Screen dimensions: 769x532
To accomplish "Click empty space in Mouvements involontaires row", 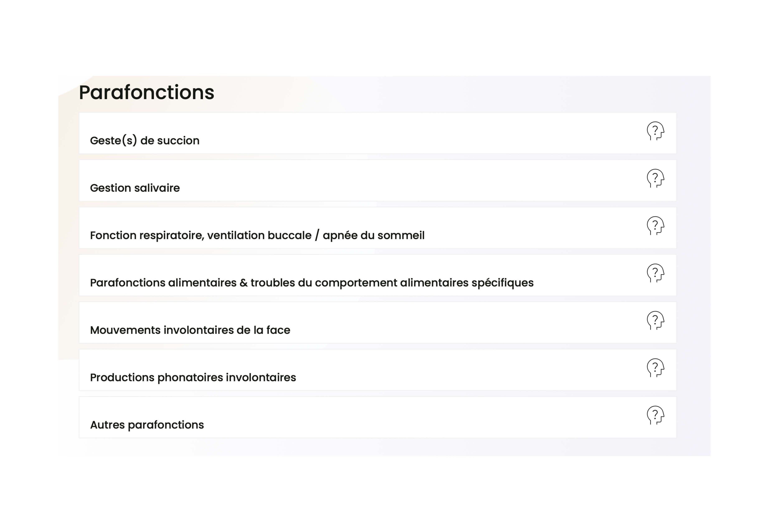I will pyautogui.click(x=434, y=323).
